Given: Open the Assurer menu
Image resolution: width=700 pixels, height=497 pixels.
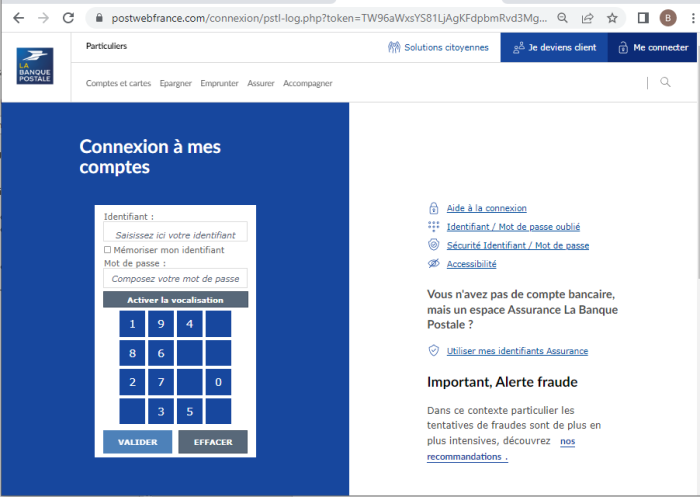Looking at the screenshot, I should point(261,84).
